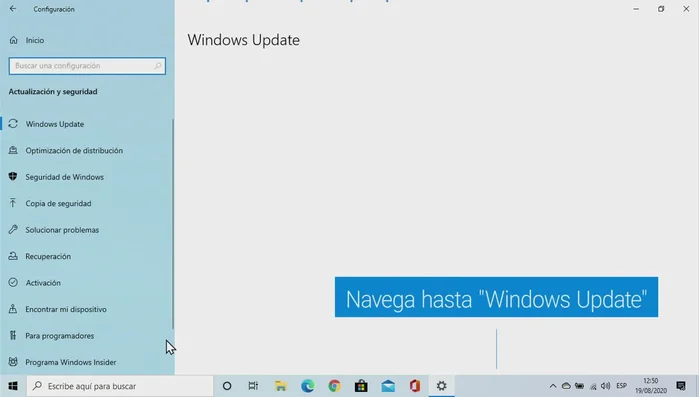Click the Actualización y seguridad heading
The image size is (699, 397).
tap(53, 92)
